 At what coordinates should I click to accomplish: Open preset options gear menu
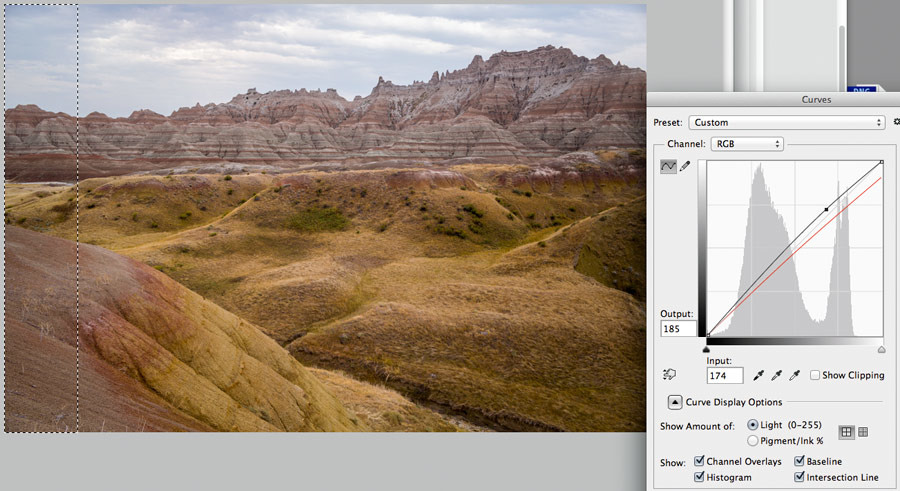896,122
